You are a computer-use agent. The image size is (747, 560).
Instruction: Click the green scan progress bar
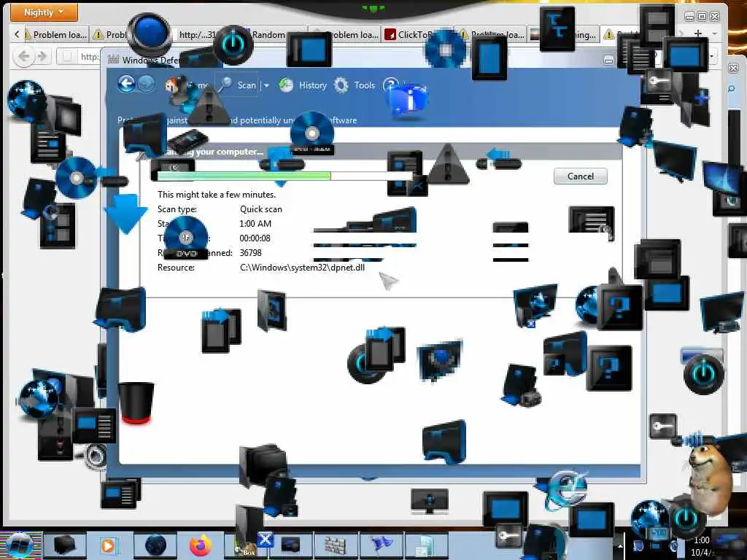(x=285, y=176)
